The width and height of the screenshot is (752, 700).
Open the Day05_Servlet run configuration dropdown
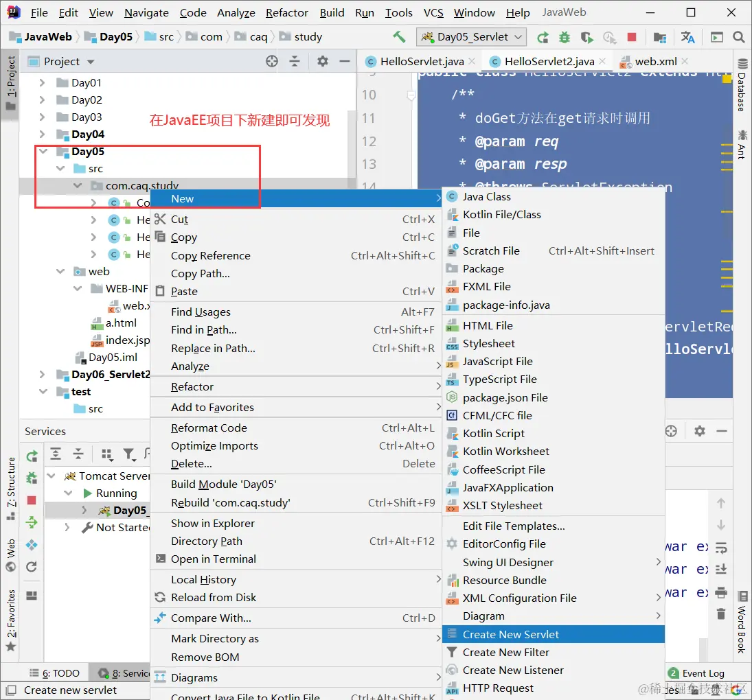[471, 37]
